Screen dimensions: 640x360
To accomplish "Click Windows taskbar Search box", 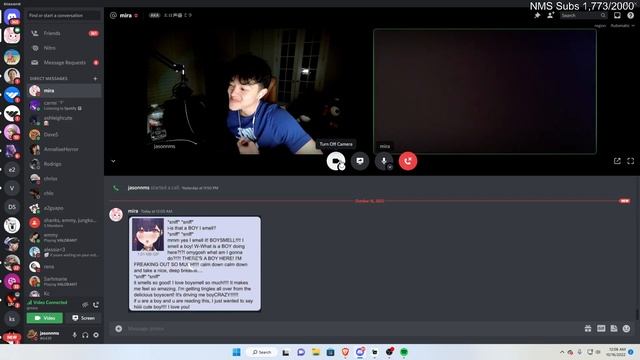I will [262, 352].
